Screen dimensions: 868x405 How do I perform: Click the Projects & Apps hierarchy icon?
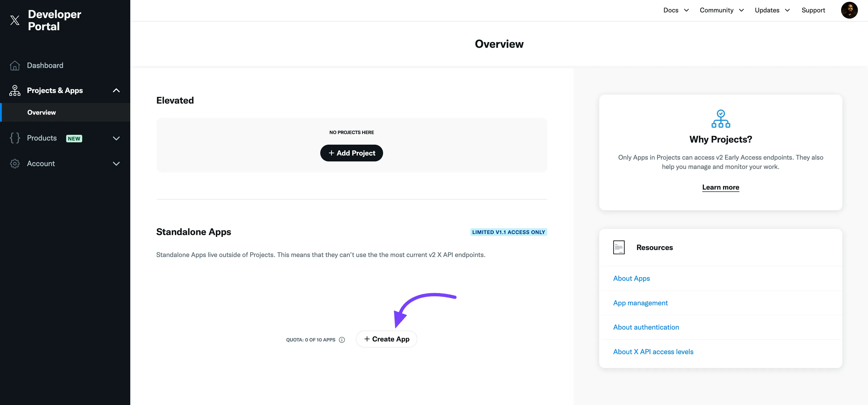15,91
